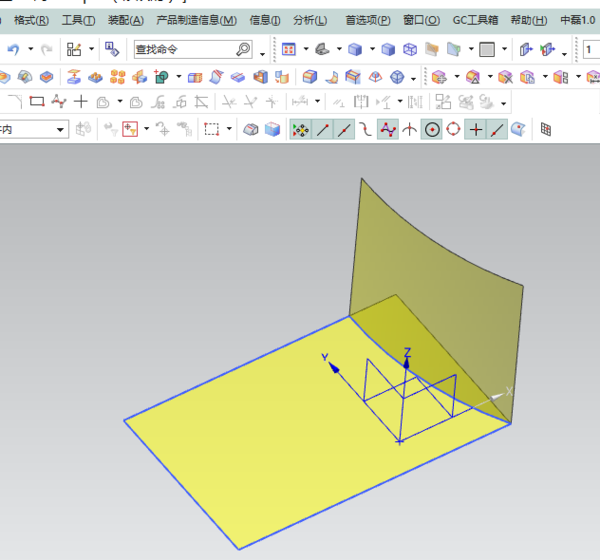Click the GC工具箱 menu button

click(x=475, y=20)
